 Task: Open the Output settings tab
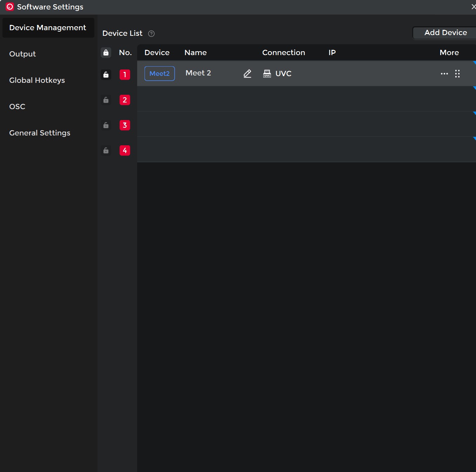coord(22,54)
